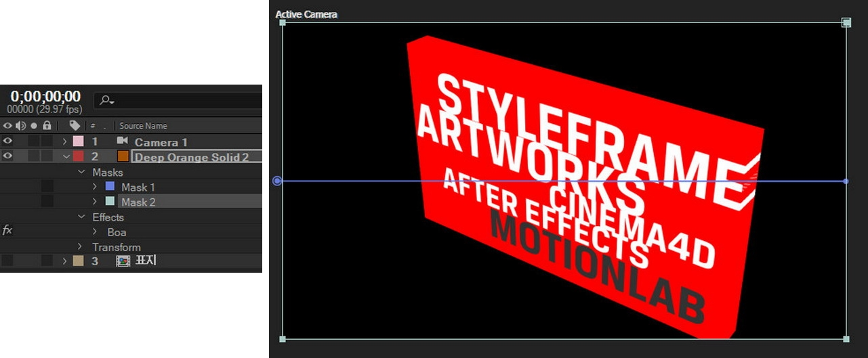
Task: Click the fx effect switch icon
Action: (x=7, y=231)
